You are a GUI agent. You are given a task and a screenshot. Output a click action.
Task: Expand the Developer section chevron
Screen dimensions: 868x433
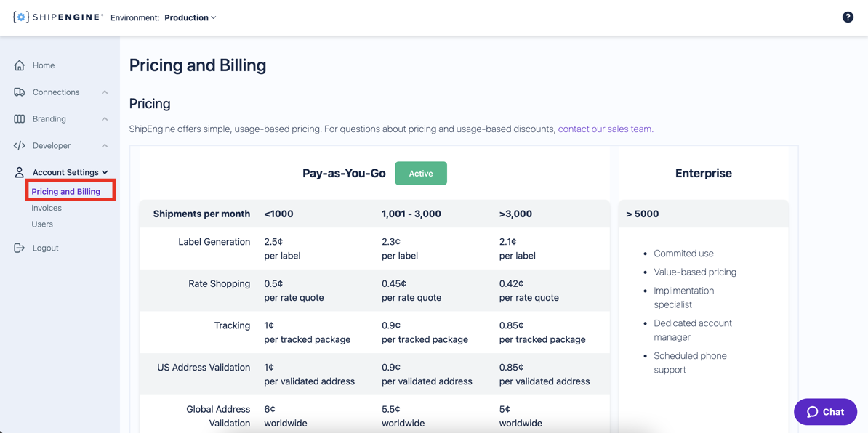[105, 145]
